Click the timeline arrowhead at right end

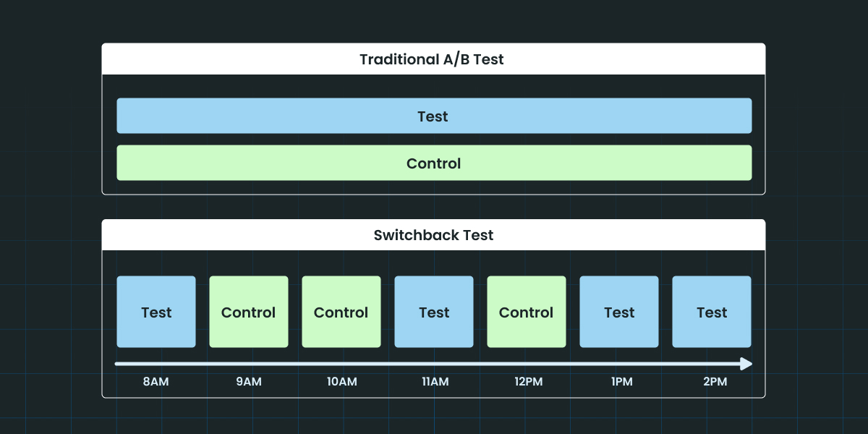point(746,364)
